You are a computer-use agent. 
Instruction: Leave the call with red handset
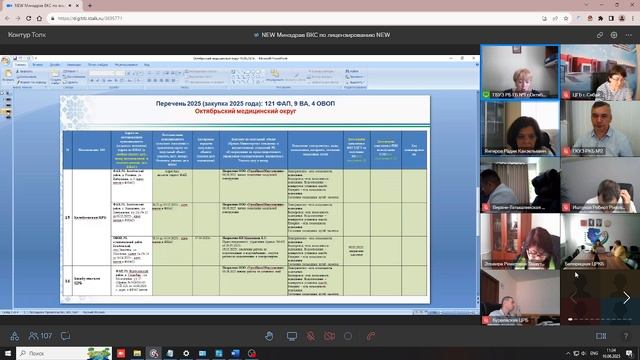[371, 336]
